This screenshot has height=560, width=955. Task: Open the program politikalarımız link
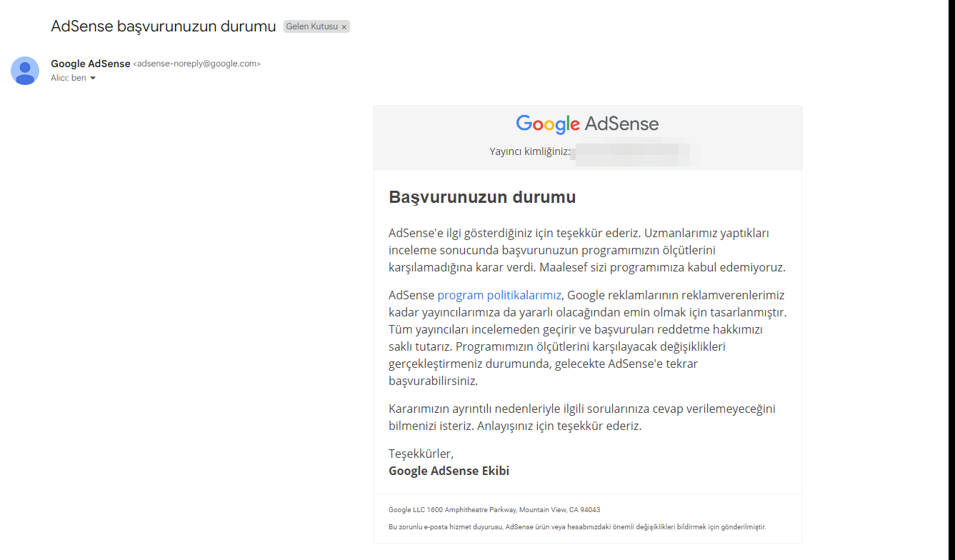coord(499,295)
